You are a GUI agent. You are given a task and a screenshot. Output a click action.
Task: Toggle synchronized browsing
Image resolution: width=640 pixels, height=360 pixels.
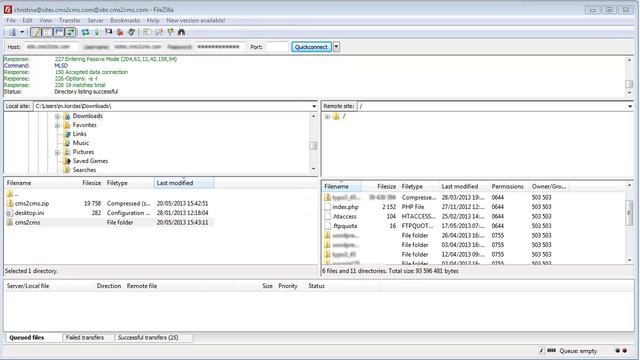pyautogui.click(x=170, y=32)
